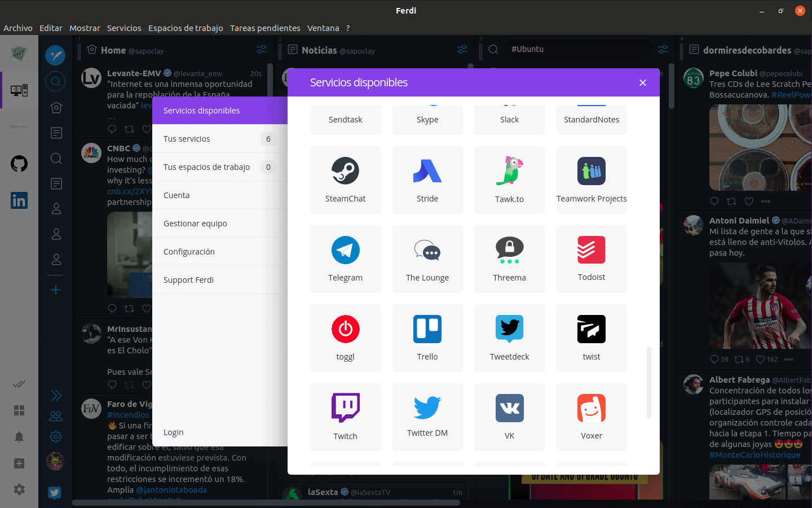Open column settings for Home column
This screenshot has width=812, height=508.
pos(262,50)
